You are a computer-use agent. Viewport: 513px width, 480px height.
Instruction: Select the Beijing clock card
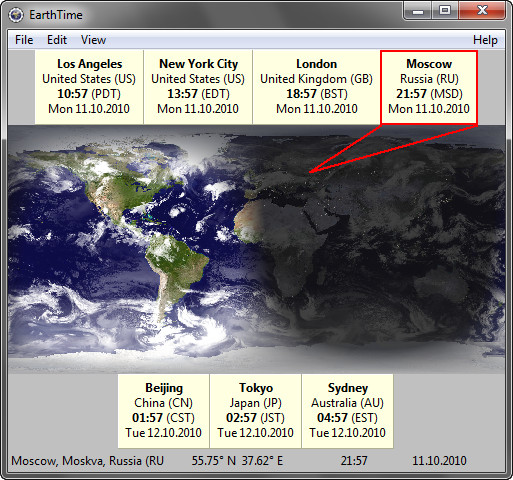tap(163, 411)
